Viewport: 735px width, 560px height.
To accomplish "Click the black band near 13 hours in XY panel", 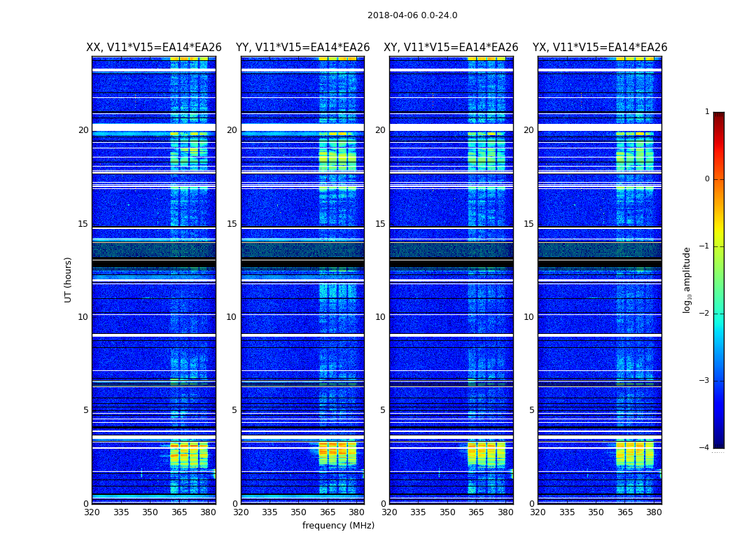I will 451,264.
